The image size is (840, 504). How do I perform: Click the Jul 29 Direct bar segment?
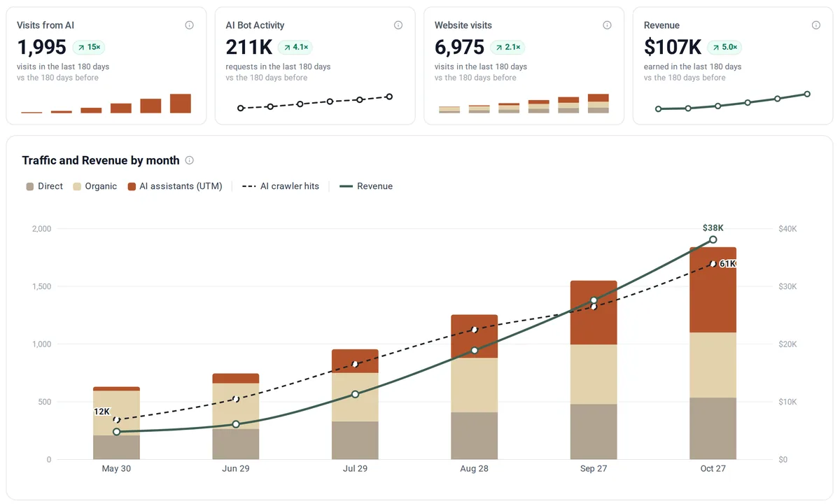[355, 441]
